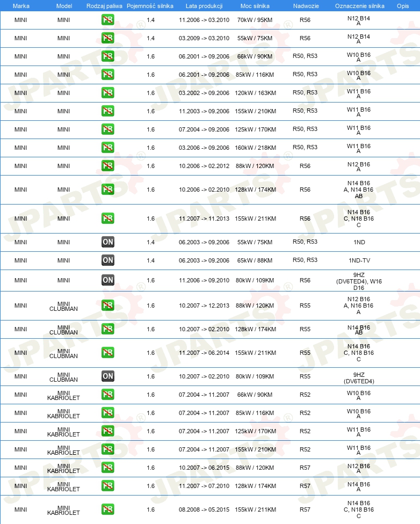
Task: Click petrol icon in Kabriolet 11.2007 -> 07.2010 row
Action: tap(107, 486)
